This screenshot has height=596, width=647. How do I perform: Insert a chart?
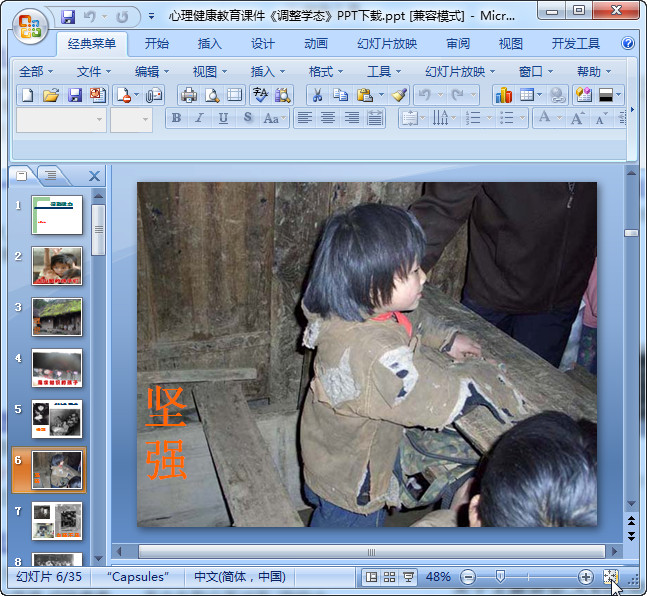click(x=504, y=95)
